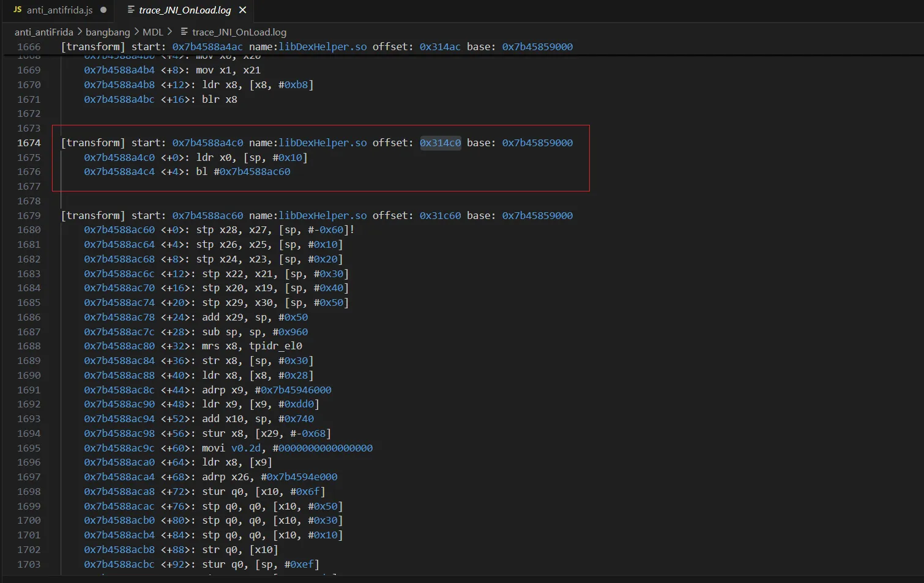The width and height of the screenshot is (924, 583).
Task: Click 'stur x8, [x29, #-0x68]' on line 1694
Action: 267,433
